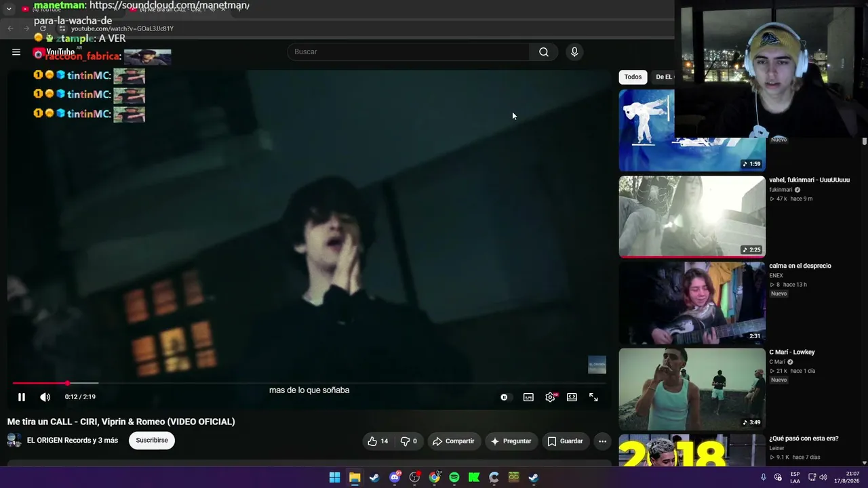Image resolution: width=868 pixels, height=488 pixels.
Task: Click the fukinmari channel name
Action: click(x=781, y=190)
